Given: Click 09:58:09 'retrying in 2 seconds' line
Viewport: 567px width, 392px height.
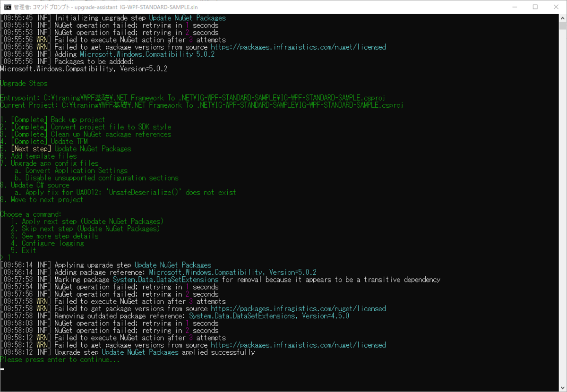Looking at the screenshot, I should coord(109,331).
